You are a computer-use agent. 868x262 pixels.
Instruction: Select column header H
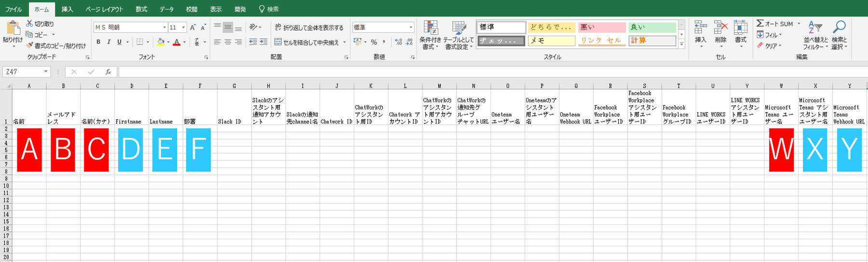tap(269, 86)
